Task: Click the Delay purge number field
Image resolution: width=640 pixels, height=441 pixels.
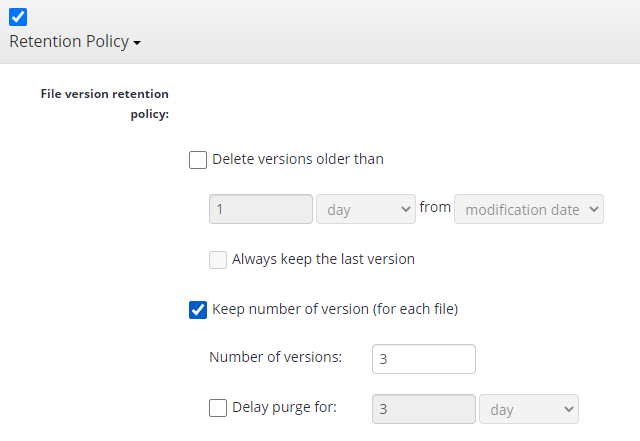Action: click(424, 409)
